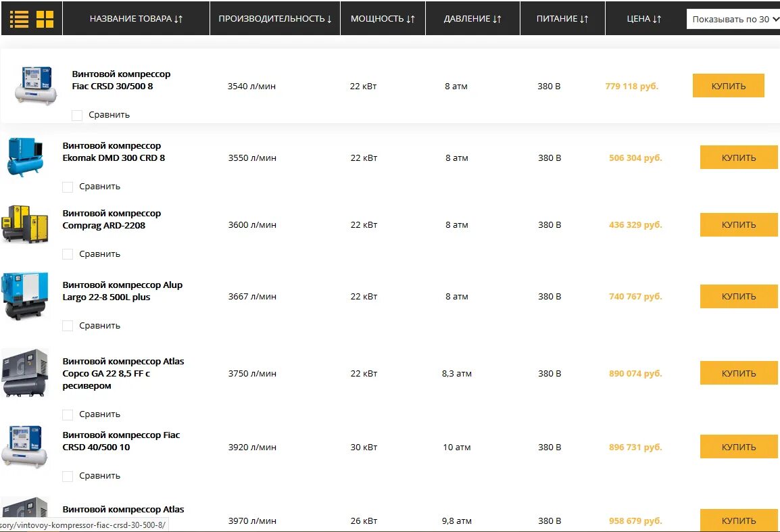
Task: Click the Atlas Copco GA 22 compressor image
Action: pyautogui.click(x=25, y=372)
